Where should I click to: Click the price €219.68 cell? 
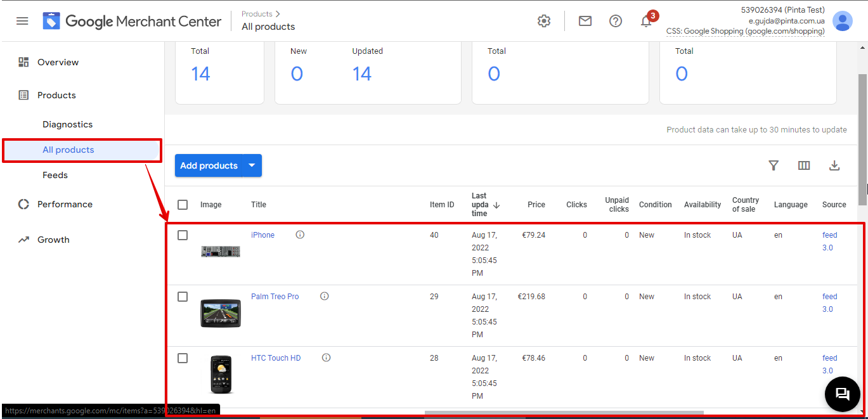[531, 297]
